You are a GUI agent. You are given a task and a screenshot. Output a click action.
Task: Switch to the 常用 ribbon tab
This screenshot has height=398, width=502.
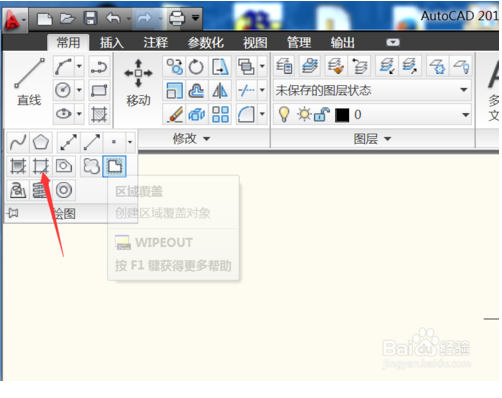click(68, 43)
